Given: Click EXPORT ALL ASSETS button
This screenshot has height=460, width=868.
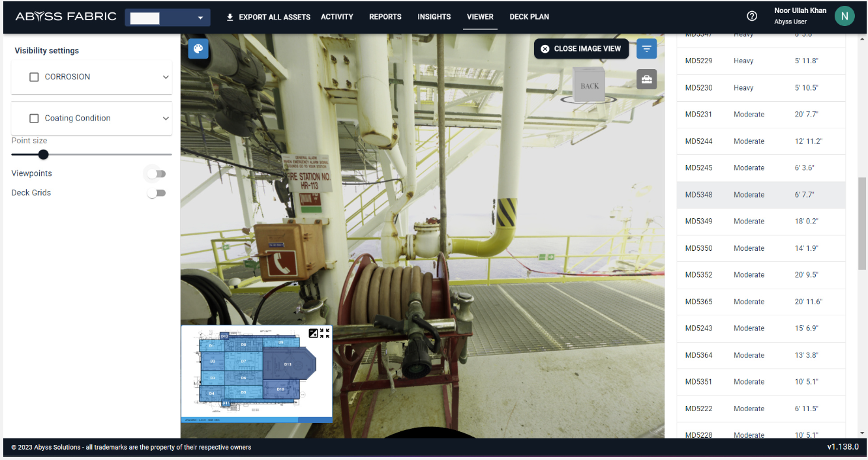Looking at the screenshot, I should pos(268,17).
